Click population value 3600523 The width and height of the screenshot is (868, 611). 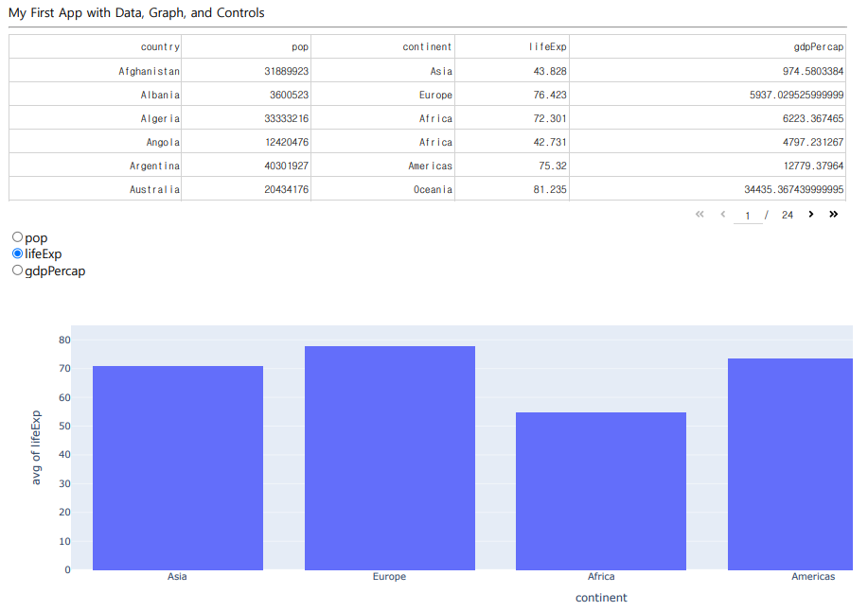tap(246, 95)
